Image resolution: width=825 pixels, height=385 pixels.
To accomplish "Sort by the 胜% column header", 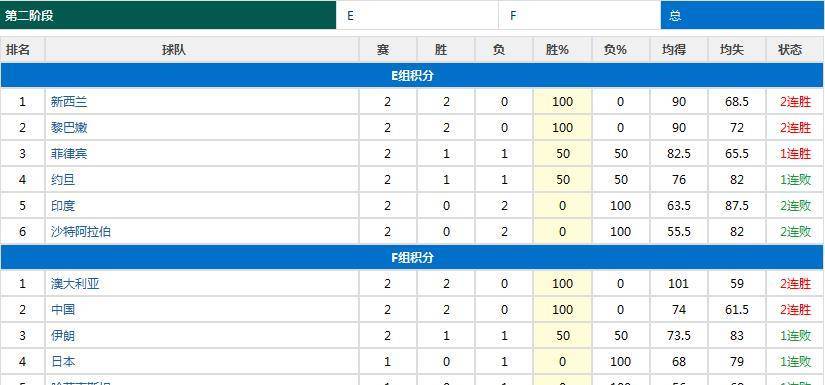I will (x=562, y=50).
